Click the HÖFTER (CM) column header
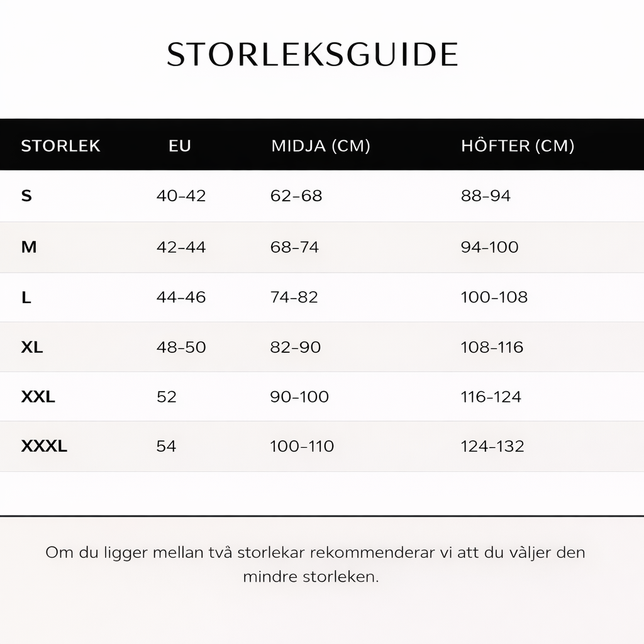Screen dimensions: 644x644 click(x=518, y=146)
